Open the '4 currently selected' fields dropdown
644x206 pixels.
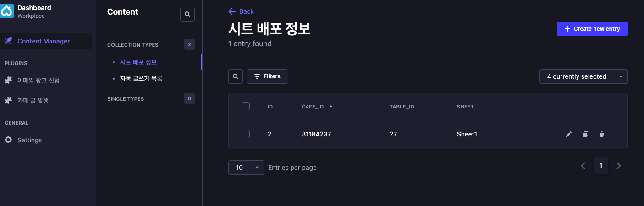(583, 76)
